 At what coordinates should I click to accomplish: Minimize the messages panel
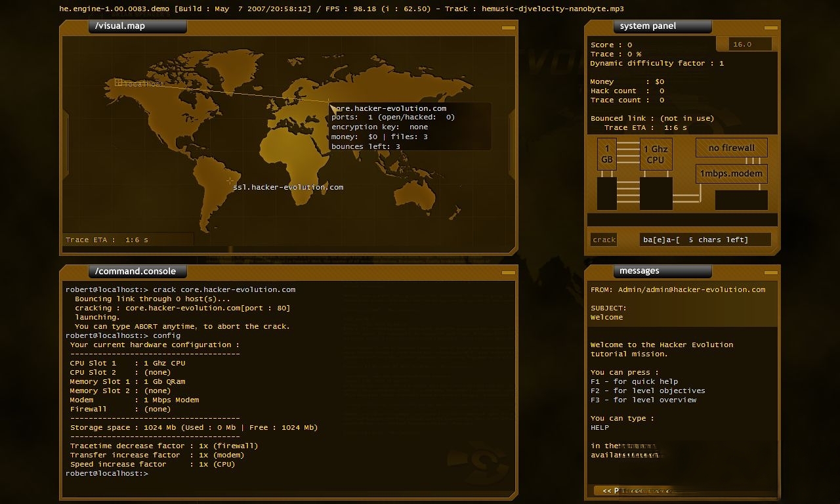771,272
